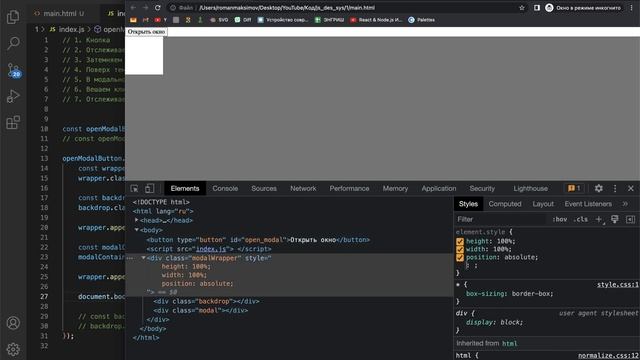Screen dimensions: 640x360
Task: Add new style rule plus icon
Action: coord(599,219)
